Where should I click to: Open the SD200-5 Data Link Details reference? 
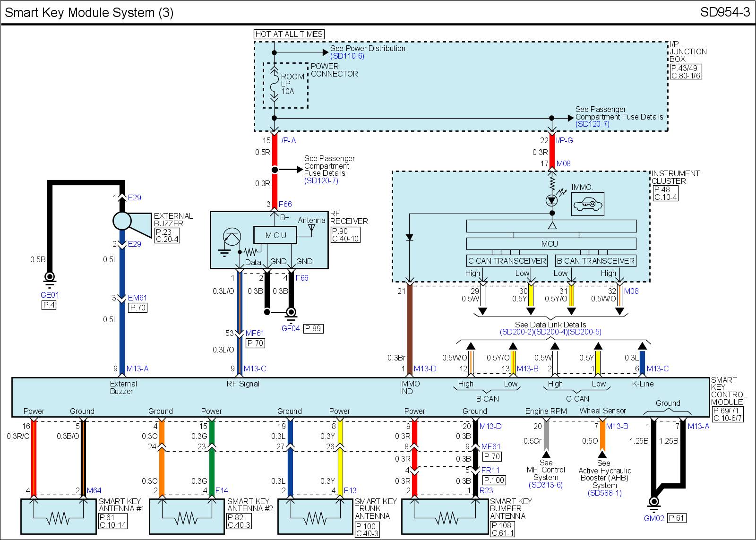point(584,332)
